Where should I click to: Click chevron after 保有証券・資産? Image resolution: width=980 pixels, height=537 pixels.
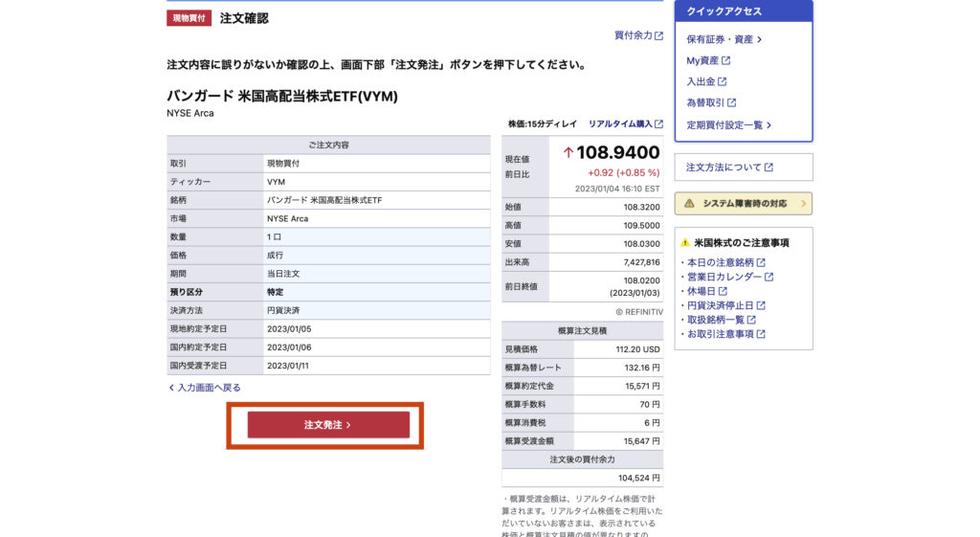(759, 39)
